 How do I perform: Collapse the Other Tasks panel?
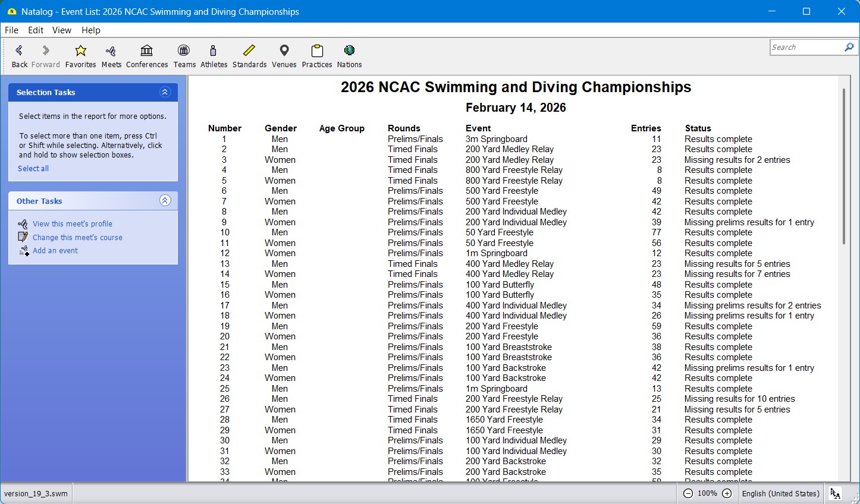[165, 201]
